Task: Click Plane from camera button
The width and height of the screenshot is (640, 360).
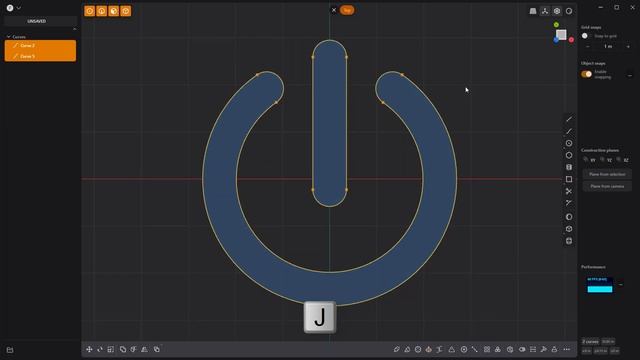Action: (x=607, y=186)
